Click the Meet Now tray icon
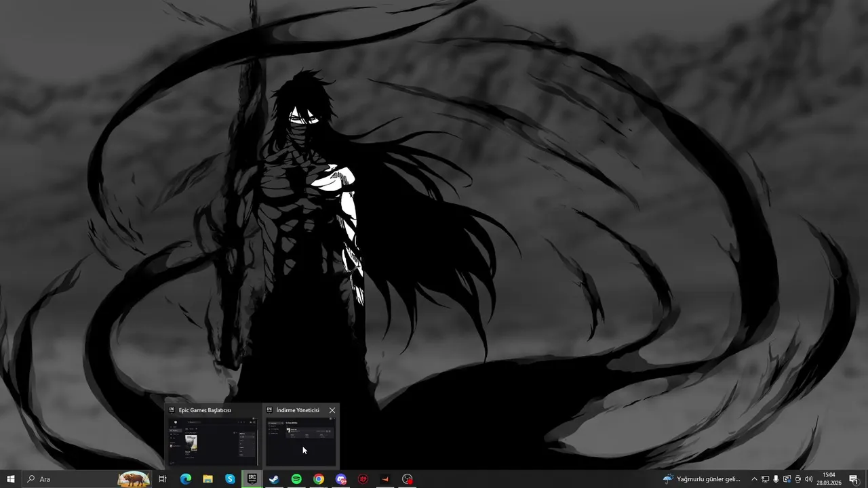This screenshot has height=488, width=868. pyautogui.click(x=797, y=479)
